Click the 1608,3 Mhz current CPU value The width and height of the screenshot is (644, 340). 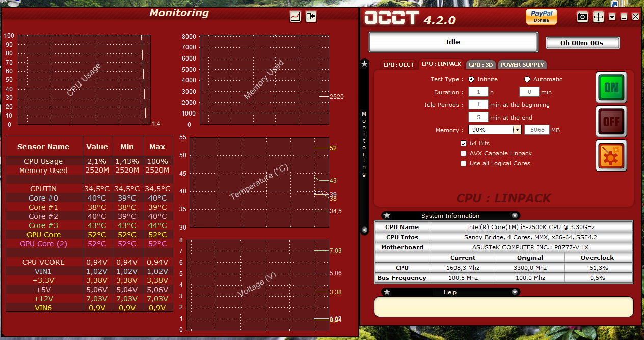point(463,268)
